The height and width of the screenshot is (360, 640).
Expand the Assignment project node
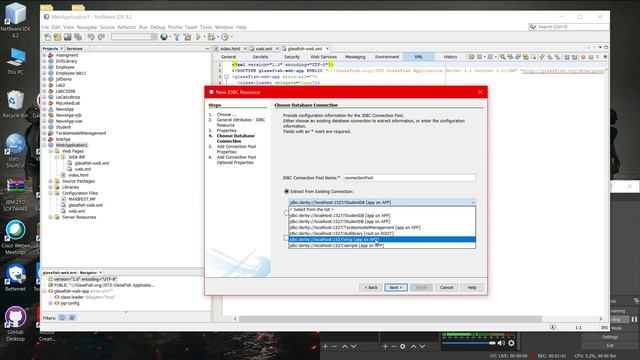pos(44,55)
